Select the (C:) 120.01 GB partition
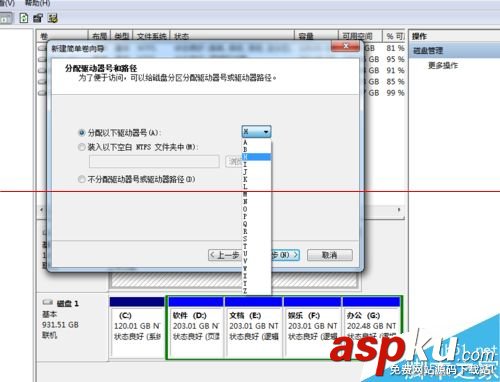 click(x=137, y=327)
